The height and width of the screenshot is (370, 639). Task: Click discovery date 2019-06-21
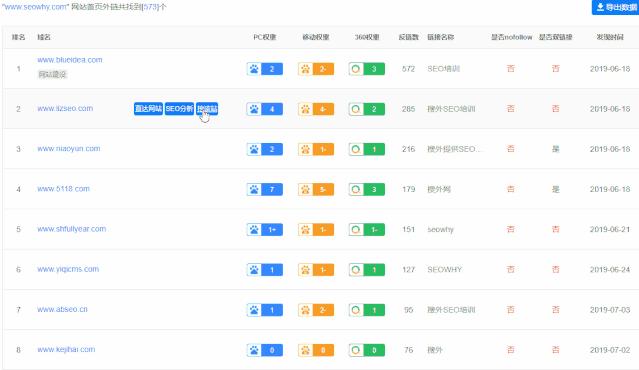[x=610, y=229]
